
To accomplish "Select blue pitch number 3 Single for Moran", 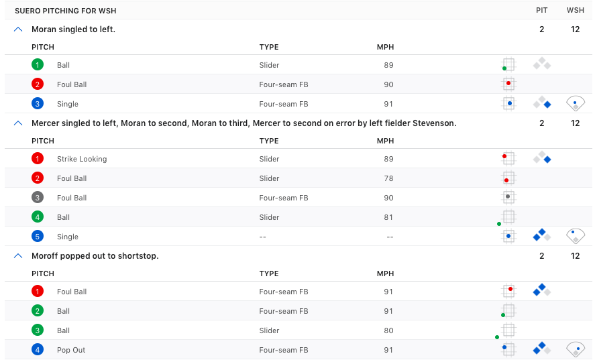I will pos(38,103).
